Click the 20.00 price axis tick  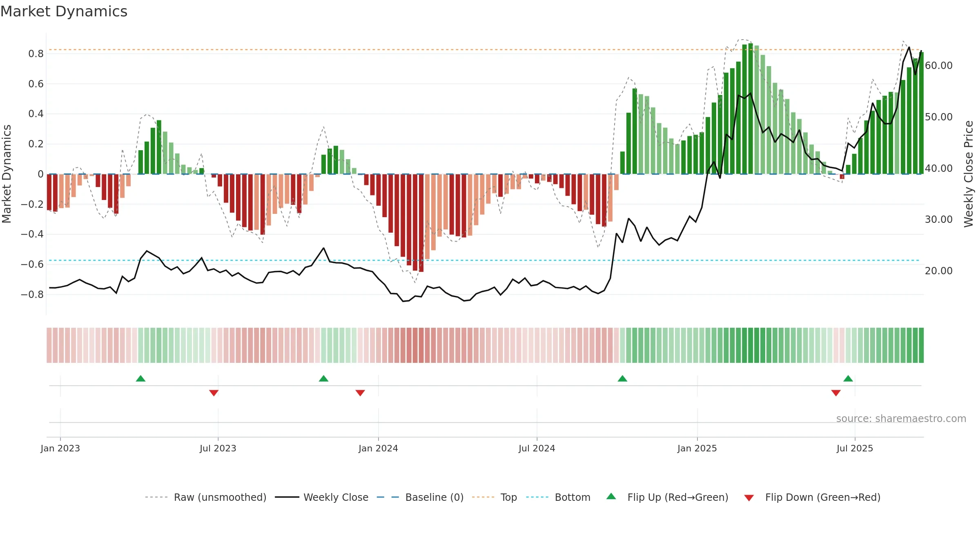[x=938, y=271]
